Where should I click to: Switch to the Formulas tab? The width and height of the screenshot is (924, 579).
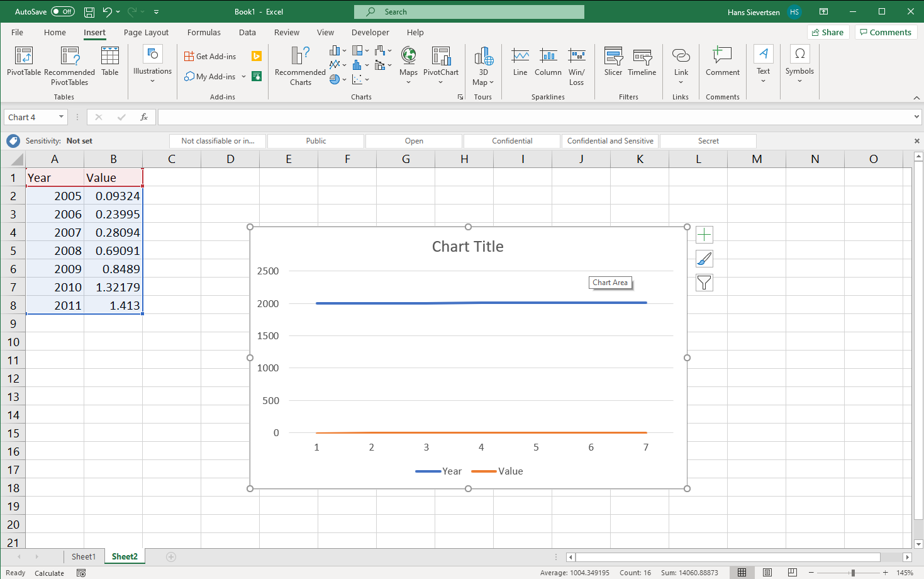pos(204,32)
